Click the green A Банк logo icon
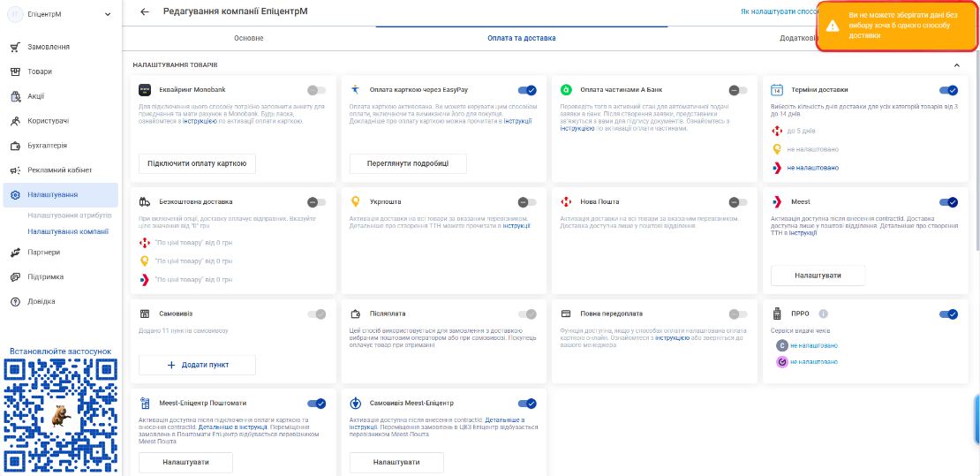The width and height of the screenshot is (980, 476). point(566,90)
